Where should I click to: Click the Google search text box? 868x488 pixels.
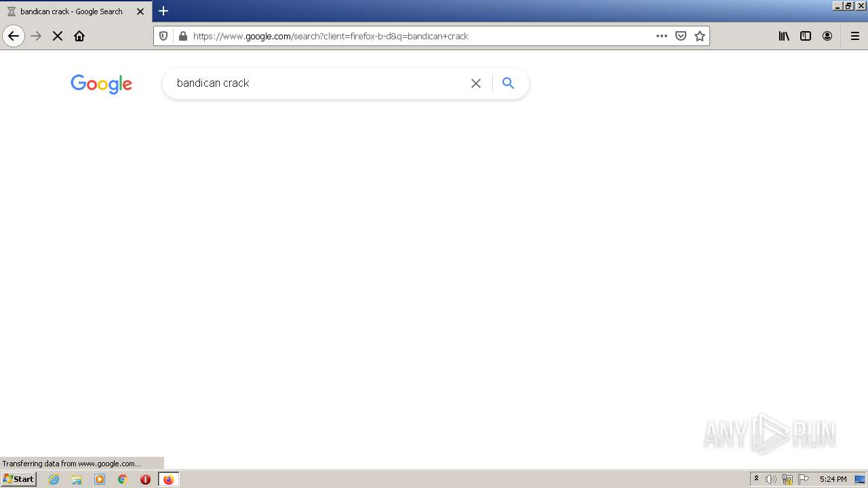pos(319,83)
